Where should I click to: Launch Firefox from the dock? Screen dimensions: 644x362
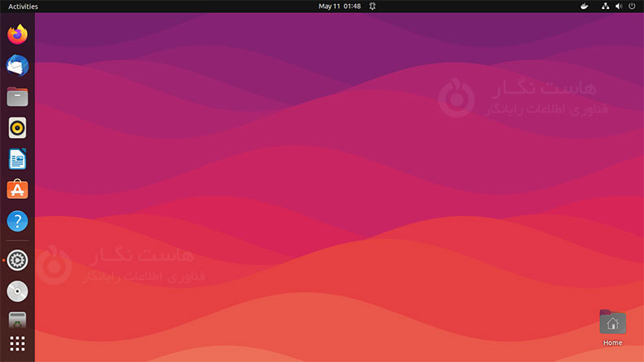coord(17,34)
